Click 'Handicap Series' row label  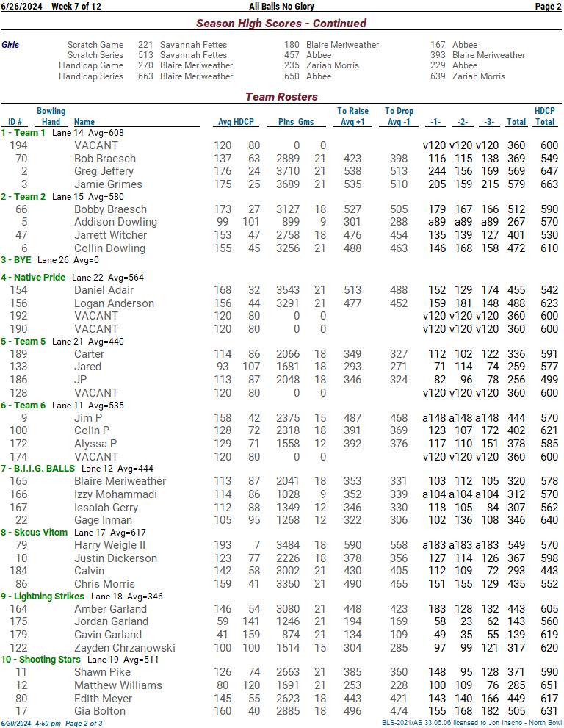pos(91,76)
